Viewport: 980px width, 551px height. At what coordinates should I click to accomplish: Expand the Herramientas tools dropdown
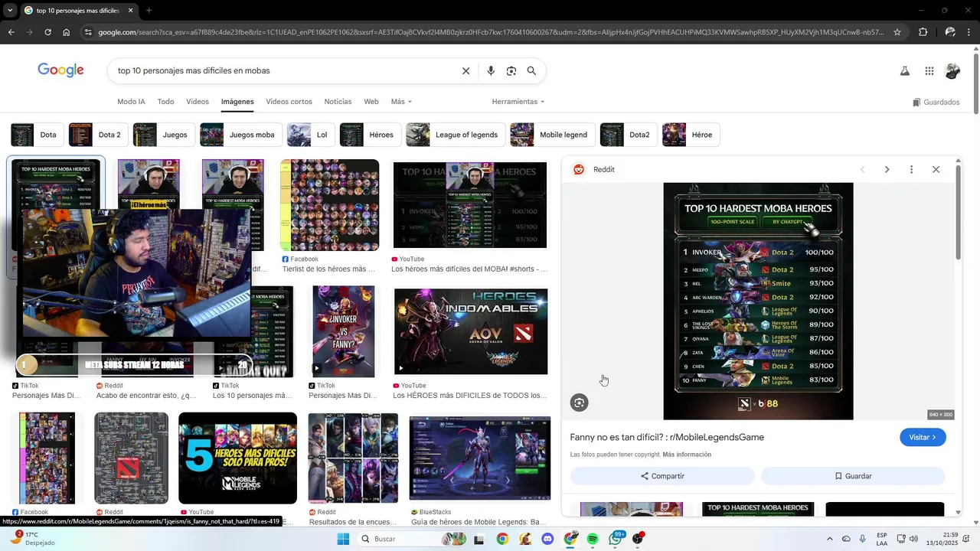518,102
